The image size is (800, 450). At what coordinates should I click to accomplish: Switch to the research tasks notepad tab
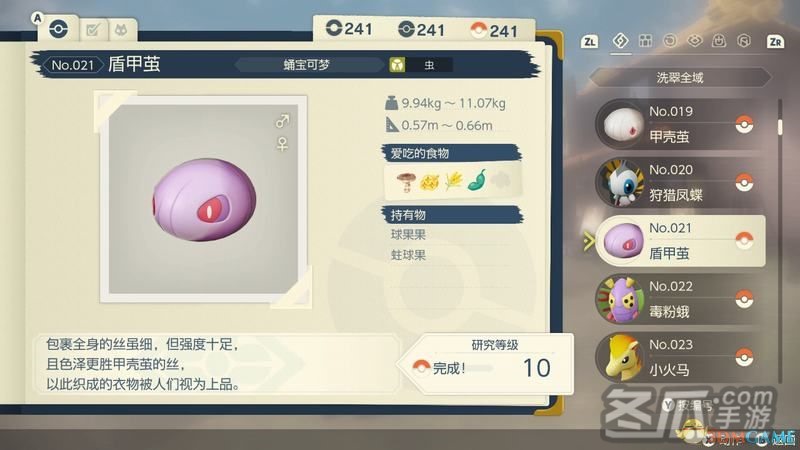coord(93,30)
